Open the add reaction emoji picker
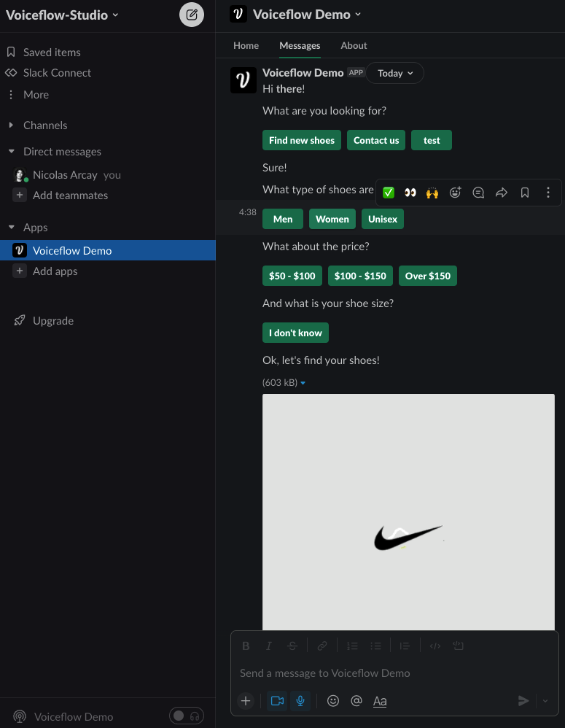The height and width of the screenshot is (728, 565). click(455, 193)
